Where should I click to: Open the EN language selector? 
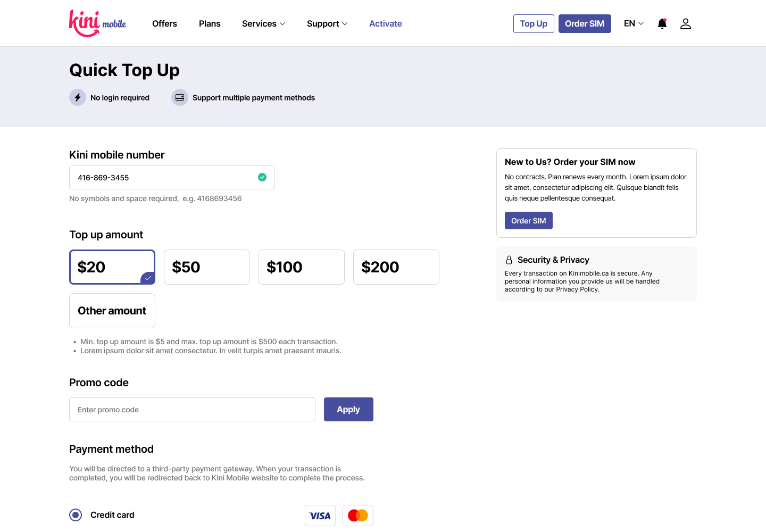(634, 23)
